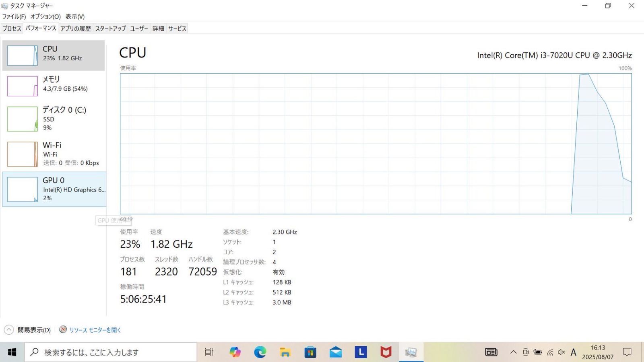Click the Meet Now camera tray icon
Image resolution: width=644 pixels, height=362 pixels.
click(x=525, y=352)
